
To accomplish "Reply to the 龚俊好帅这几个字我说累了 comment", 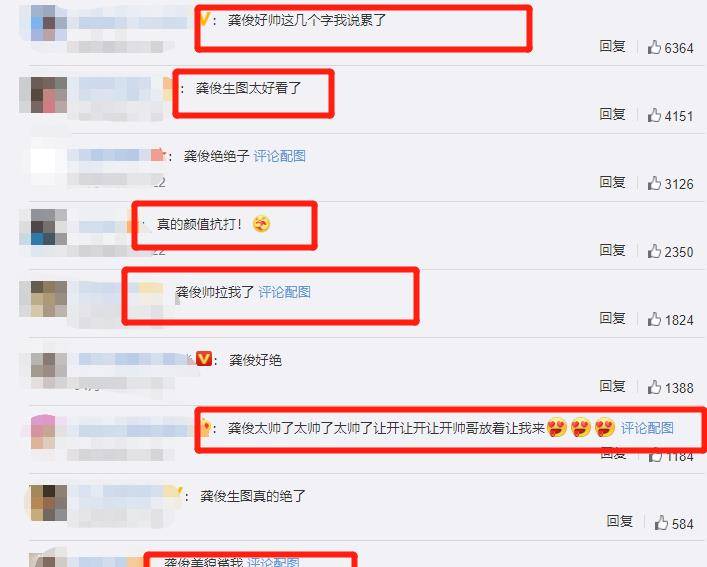I will [x=612, y=46].
